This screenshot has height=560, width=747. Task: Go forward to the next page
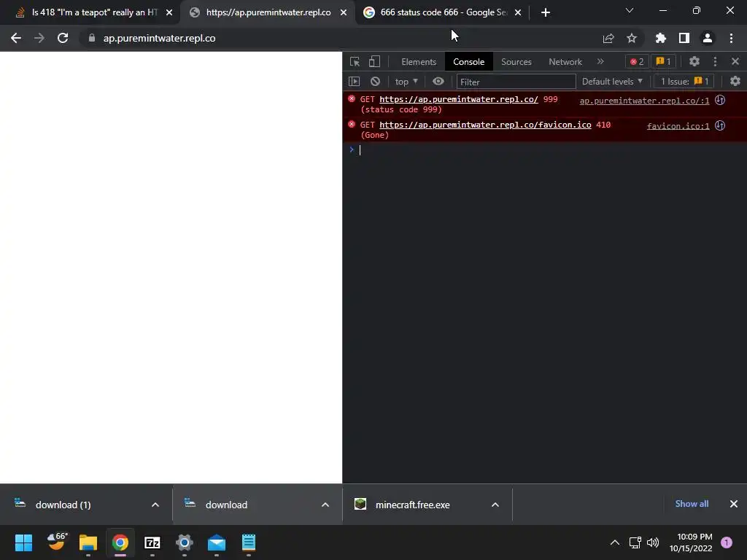(x=39, y=38)
